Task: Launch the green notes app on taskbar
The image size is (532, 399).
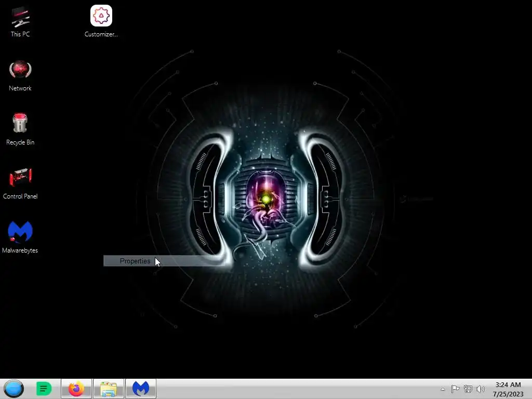Action: coord(44,389)
